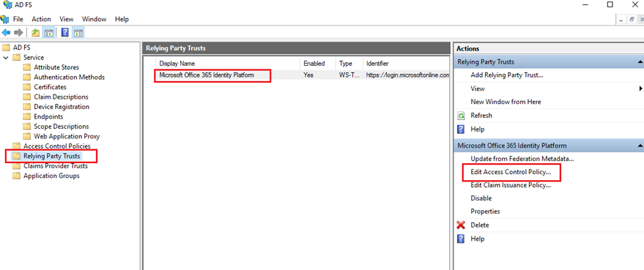Image resolution: width=644 pixels, height=270 pixels.
Task: Click the Yes value in Enabled column
Action: 308,75
